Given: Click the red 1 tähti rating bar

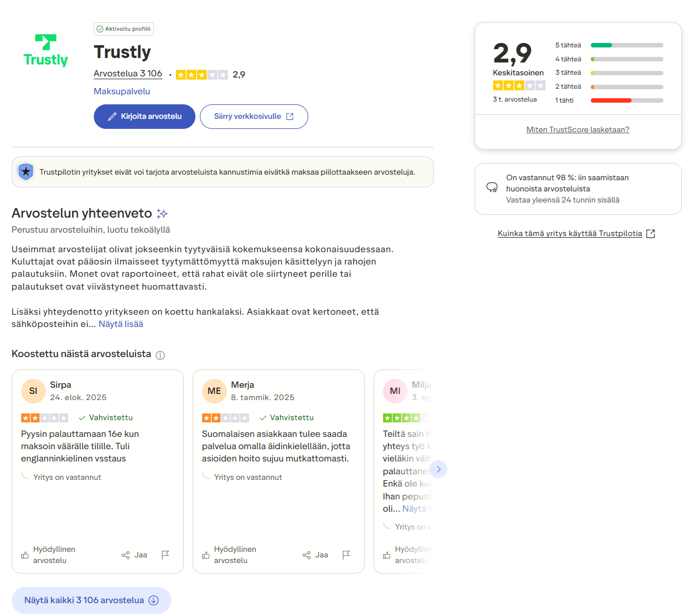Looking at the screenshot, I should [610, 100].
